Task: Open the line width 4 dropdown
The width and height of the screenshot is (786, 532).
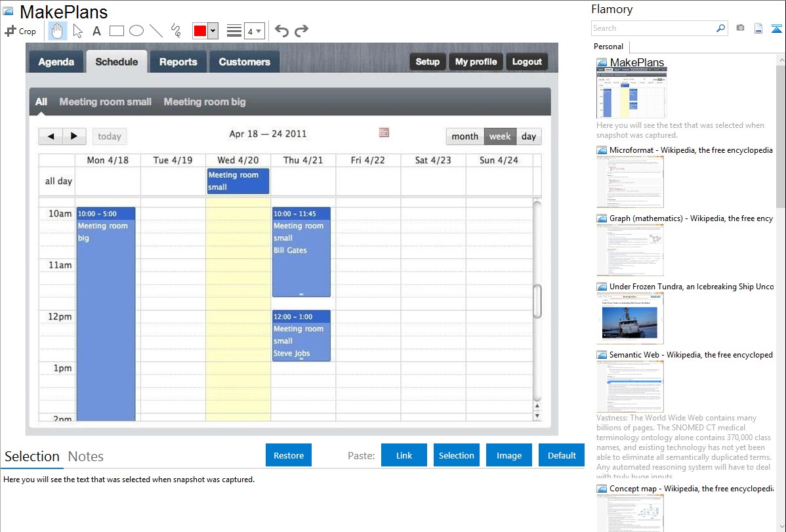Action: coord(254,31)
